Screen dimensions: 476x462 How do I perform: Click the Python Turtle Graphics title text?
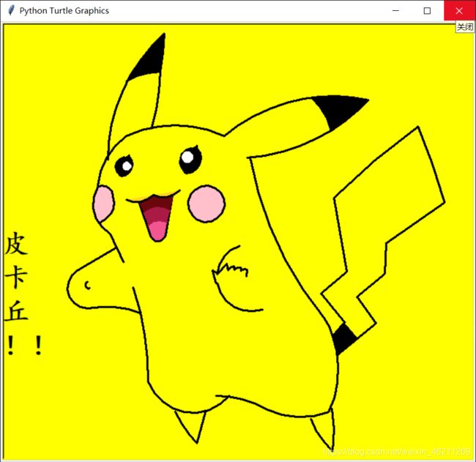[x=64, y=11]
